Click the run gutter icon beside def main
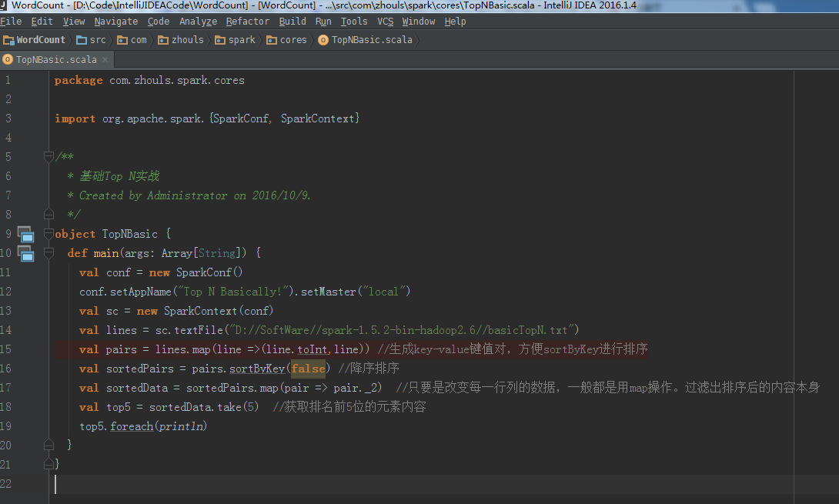 coord(25,254)
